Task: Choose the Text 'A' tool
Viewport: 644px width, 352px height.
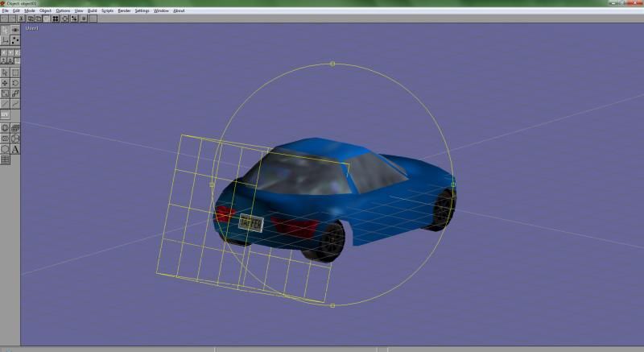Action: pyautogui.click(x=15, y=149)
